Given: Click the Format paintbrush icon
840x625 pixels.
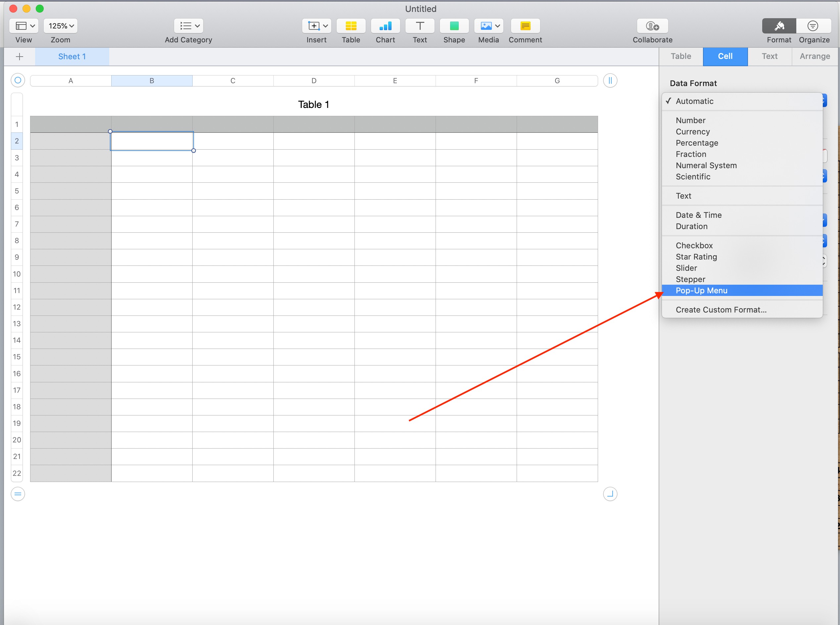Looking at the screenshot, I should pyautogui.click(x=779, y=26).
